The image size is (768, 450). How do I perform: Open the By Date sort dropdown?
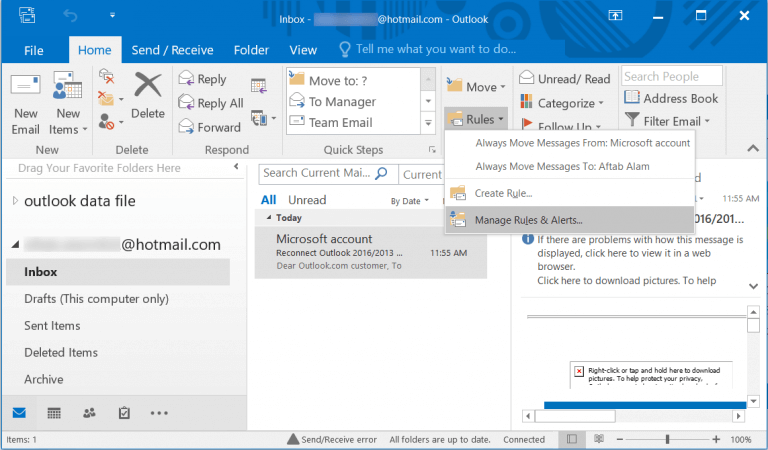pyautogui.click(x=409, y=201)
